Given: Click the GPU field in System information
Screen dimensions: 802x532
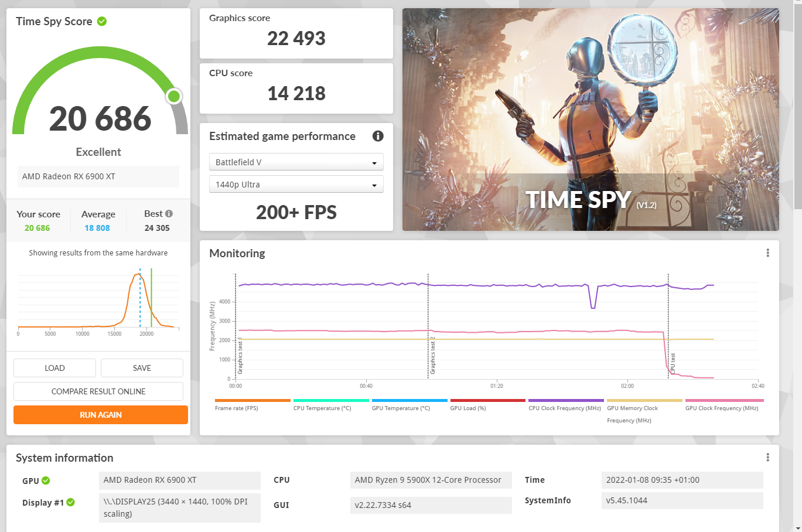Looking at the screenshot, I should tap(180, 480).
